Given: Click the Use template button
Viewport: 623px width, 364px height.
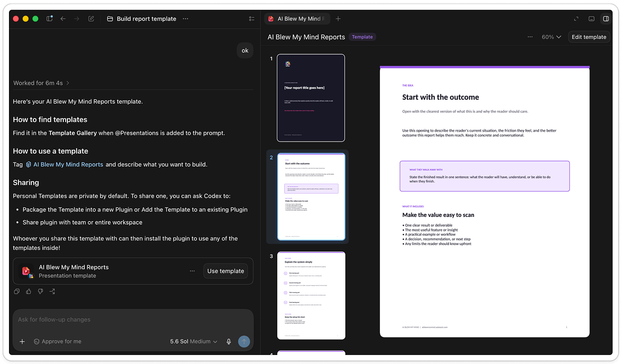Looking at the screenshot, I should point(225,271).
